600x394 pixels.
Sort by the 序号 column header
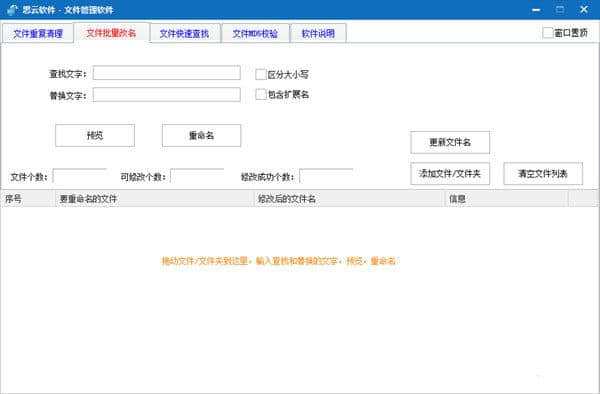pyautogui.click(x=29, y=199)
